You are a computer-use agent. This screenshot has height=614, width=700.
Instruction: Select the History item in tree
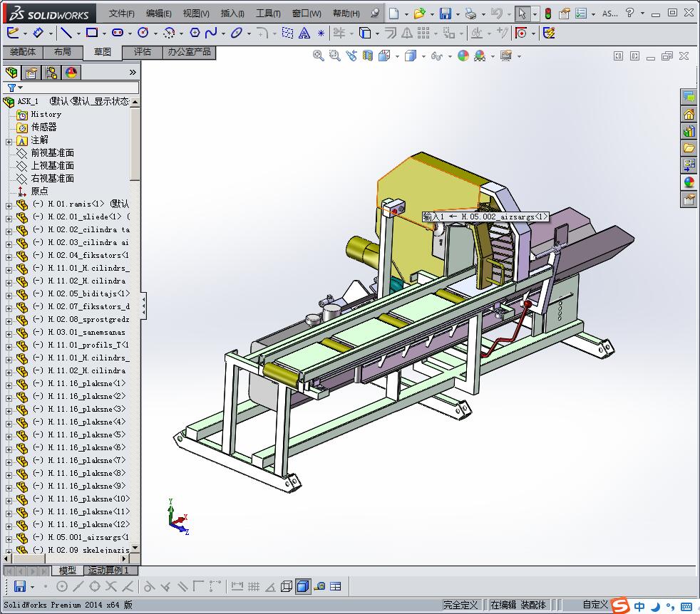click(x=46, y=114)
